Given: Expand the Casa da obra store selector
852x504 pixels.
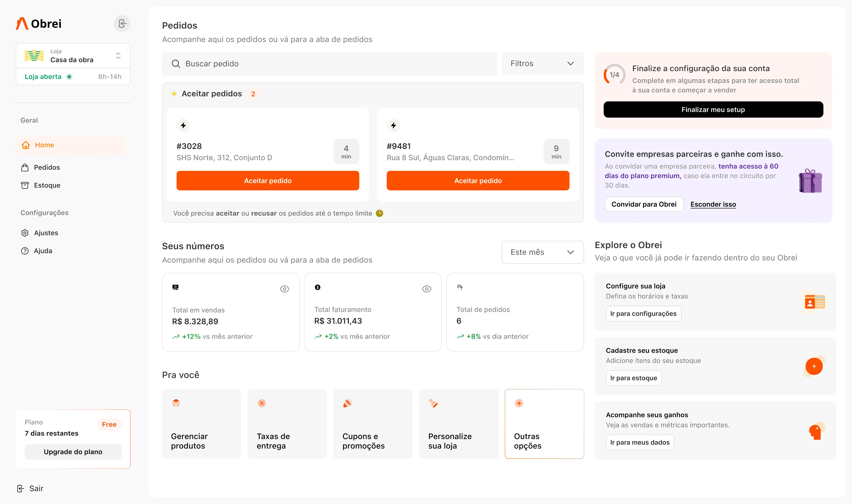Looking at the screenshot, I should click(x=118, y=56).
